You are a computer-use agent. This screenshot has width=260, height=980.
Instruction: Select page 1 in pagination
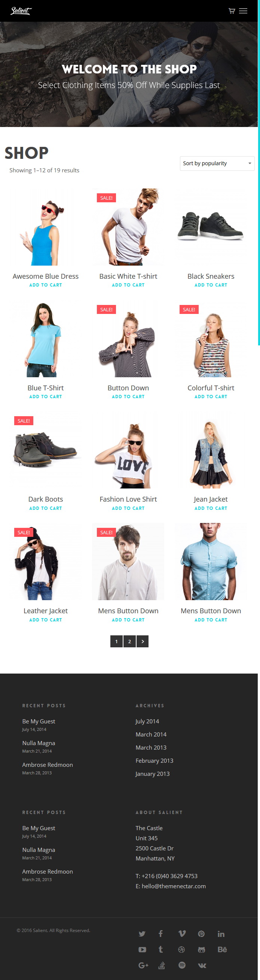116,641
